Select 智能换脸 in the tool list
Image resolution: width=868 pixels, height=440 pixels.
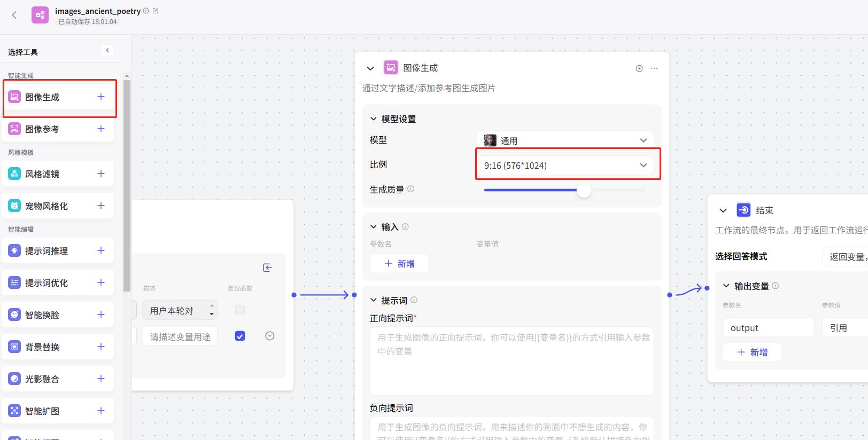42,315
